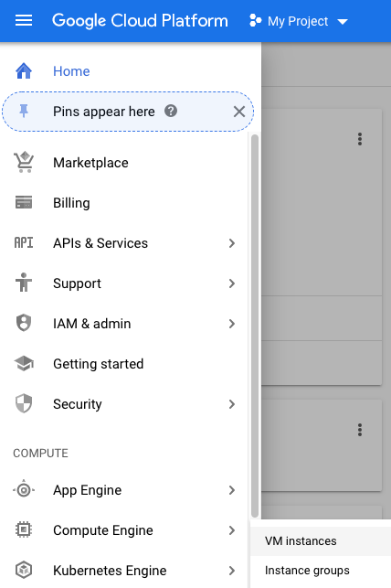Screen dimensions: 391x588
Task: Toggle the hamburger navigation menu icon
Action: point(24,21)
